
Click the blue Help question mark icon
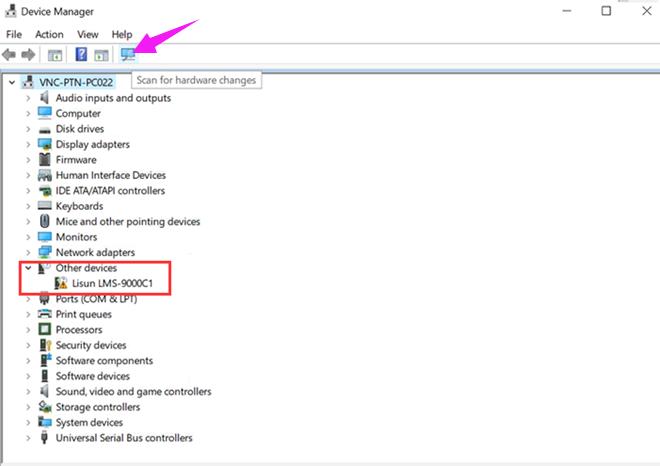[81, 54]
